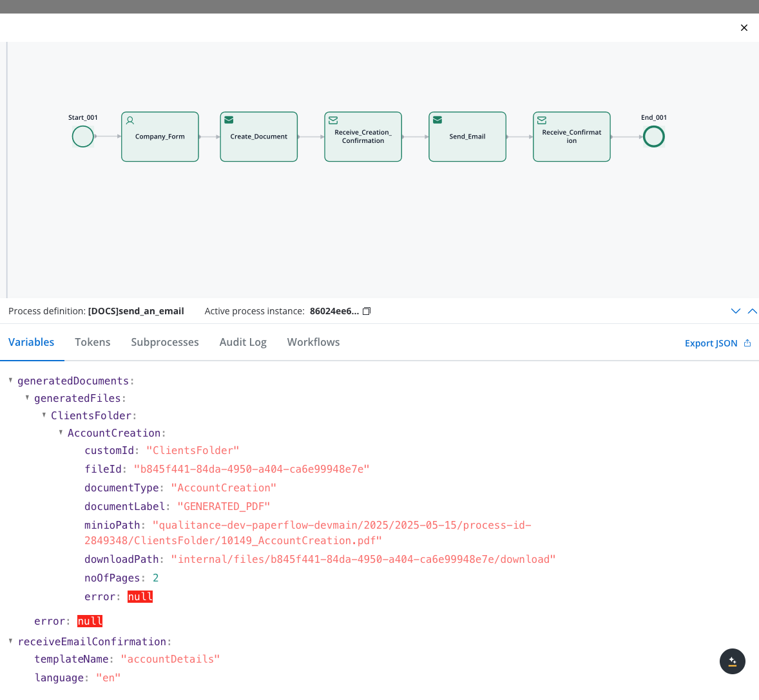
Task: Click user icon on Company_Form node
Action: pos(130,120)
